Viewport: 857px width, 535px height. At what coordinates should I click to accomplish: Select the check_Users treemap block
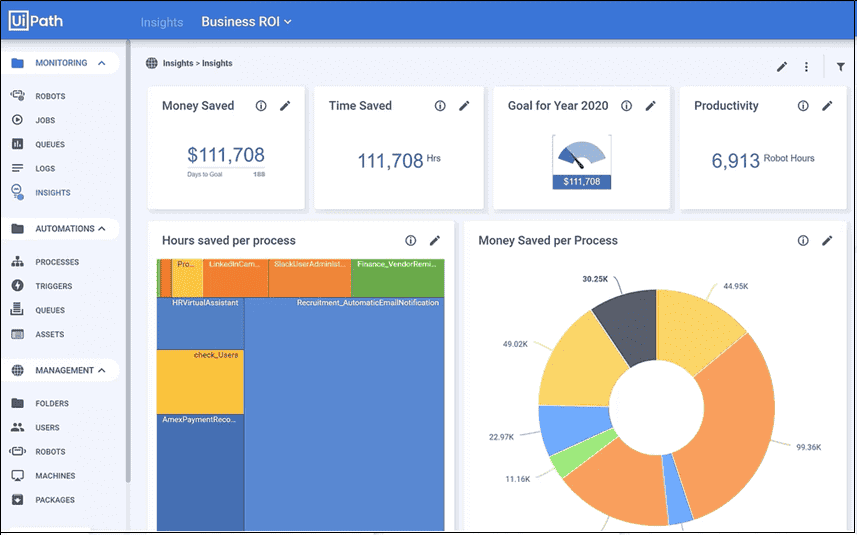[x=201, y=382]
